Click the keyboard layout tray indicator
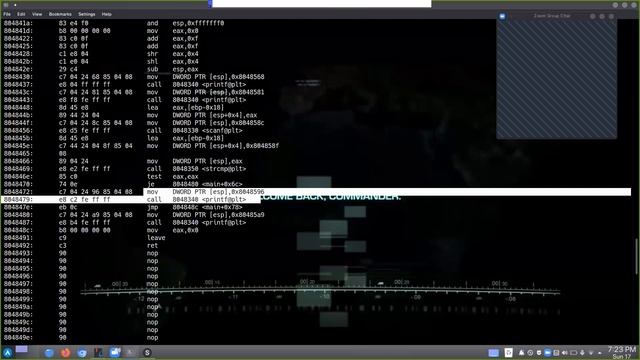 (493, 353)
